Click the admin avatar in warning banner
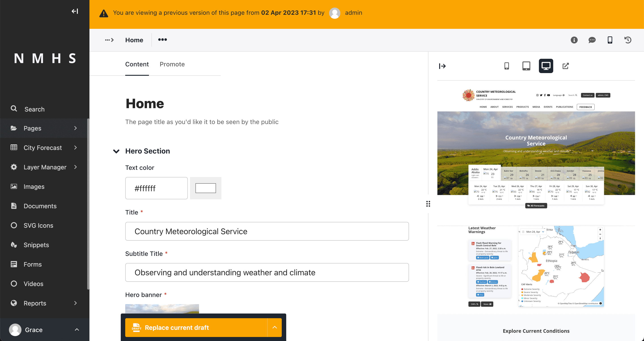This screenshot has width=644, height=341. 335,13
